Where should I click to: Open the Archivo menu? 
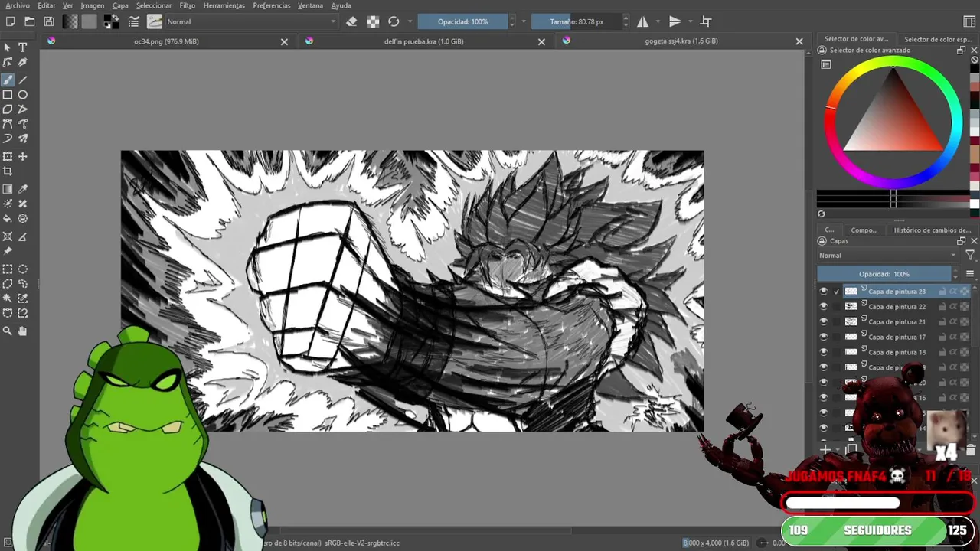click(17, 5)
